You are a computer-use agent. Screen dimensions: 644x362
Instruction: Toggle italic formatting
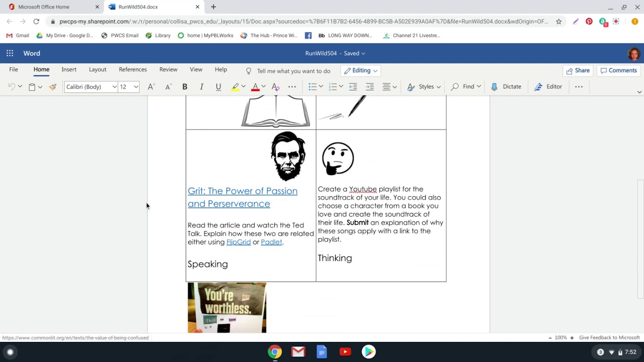[x=202, y=87]
